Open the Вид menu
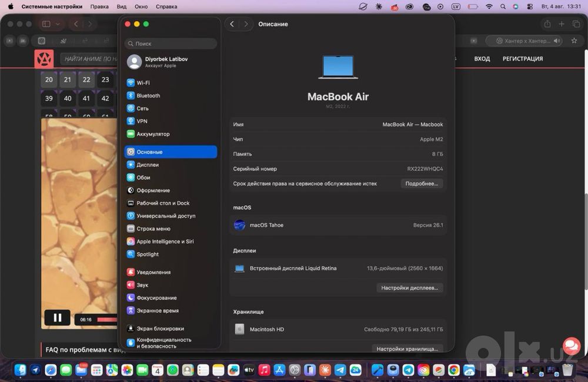 click(122, 6)
